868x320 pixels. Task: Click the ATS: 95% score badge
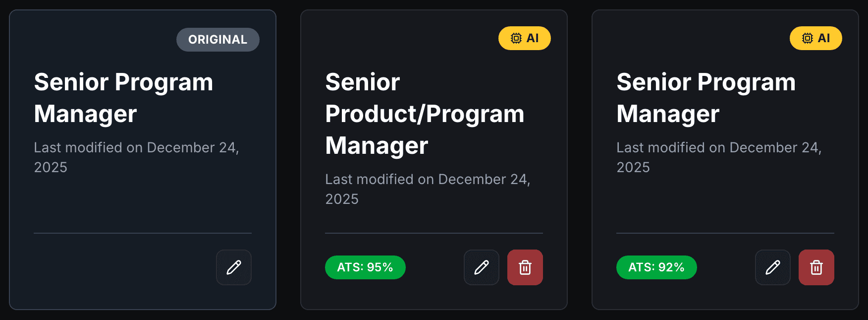click(365, 267)
